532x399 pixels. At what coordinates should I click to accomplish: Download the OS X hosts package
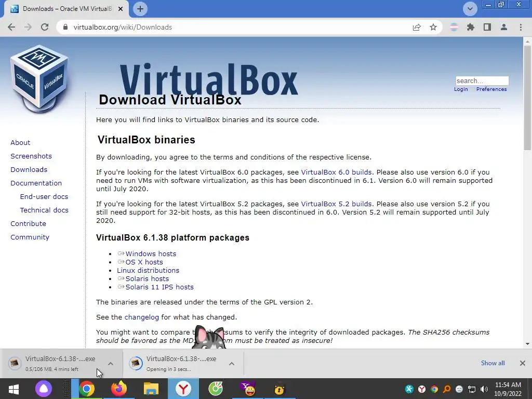coord(144,262)
